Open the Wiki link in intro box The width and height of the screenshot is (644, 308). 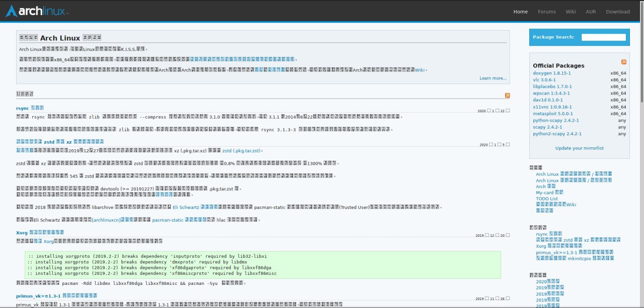coord(420,70)
